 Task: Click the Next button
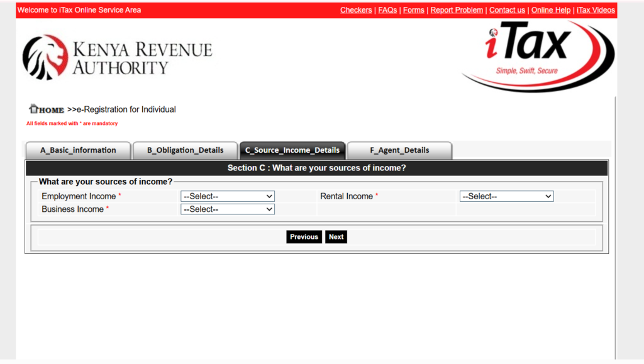[336, 236]
